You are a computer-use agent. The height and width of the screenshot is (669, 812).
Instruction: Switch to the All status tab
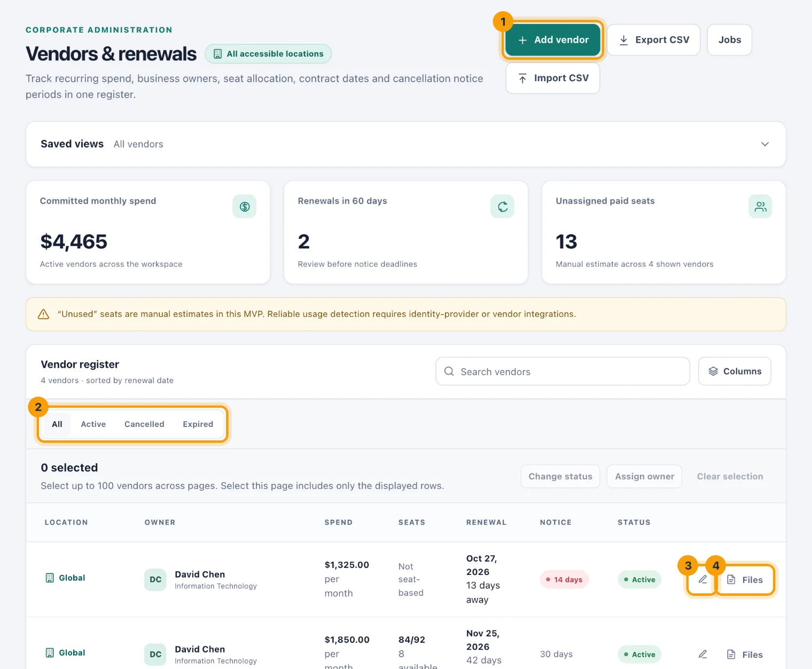point(57,424)
